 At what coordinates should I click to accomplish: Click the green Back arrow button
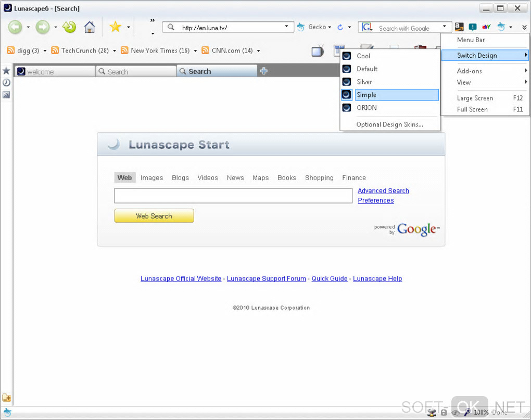(15, 27)
